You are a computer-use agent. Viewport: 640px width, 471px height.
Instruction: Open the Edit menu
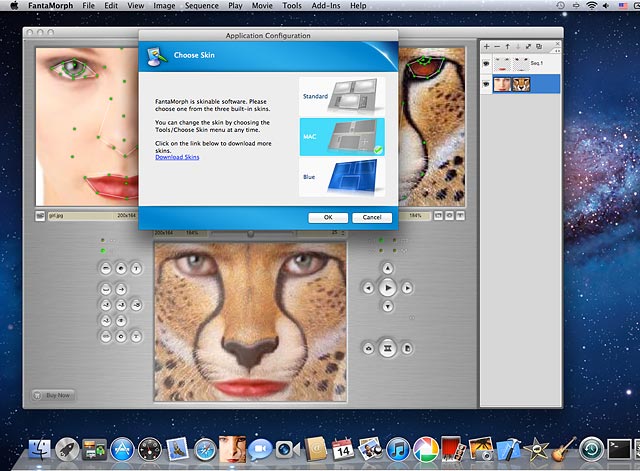click(x=111, y=6)
